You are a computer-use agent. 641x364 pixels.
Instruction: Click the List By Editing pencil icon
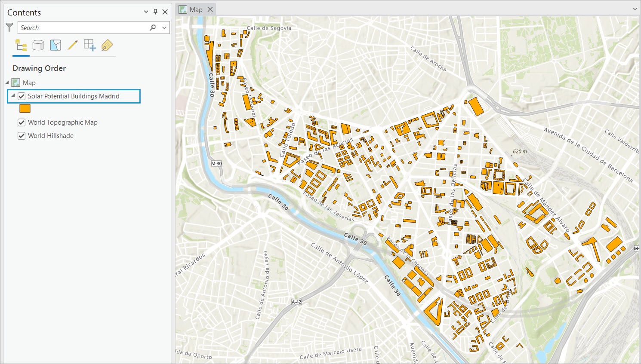tap(72, 45)
